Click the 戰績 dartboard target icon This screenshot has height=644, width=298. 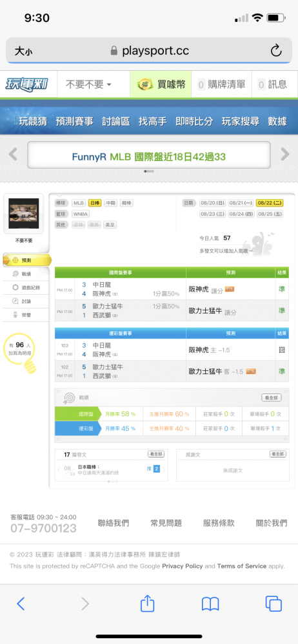tap(69, 398)
